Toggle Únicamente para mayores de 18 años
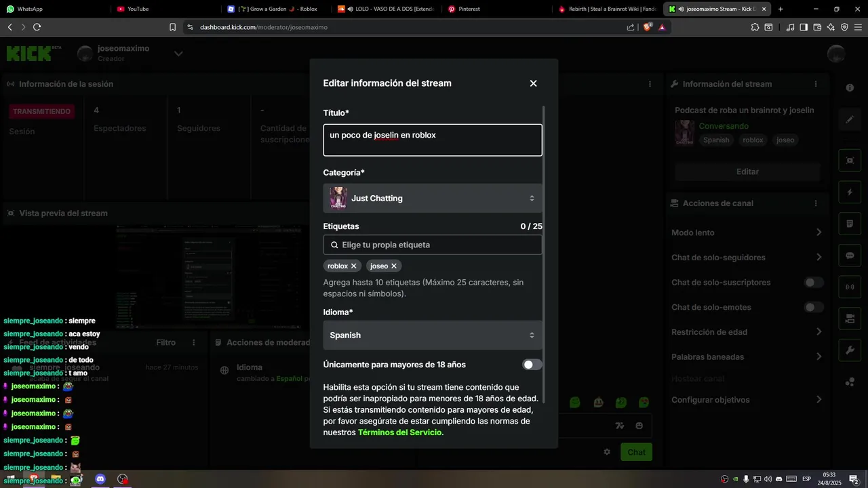The image size is (868, 488). point(532,365)
